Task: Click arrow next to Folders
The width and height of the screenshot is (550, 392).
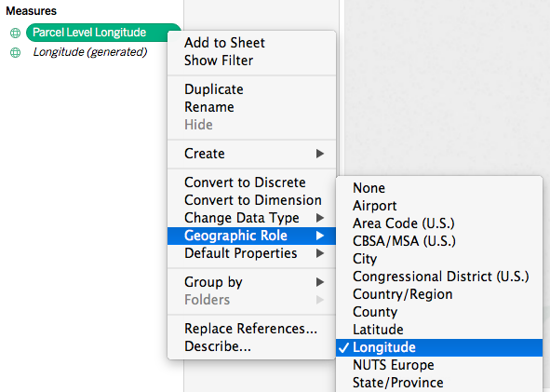Action: pos(319,300)
